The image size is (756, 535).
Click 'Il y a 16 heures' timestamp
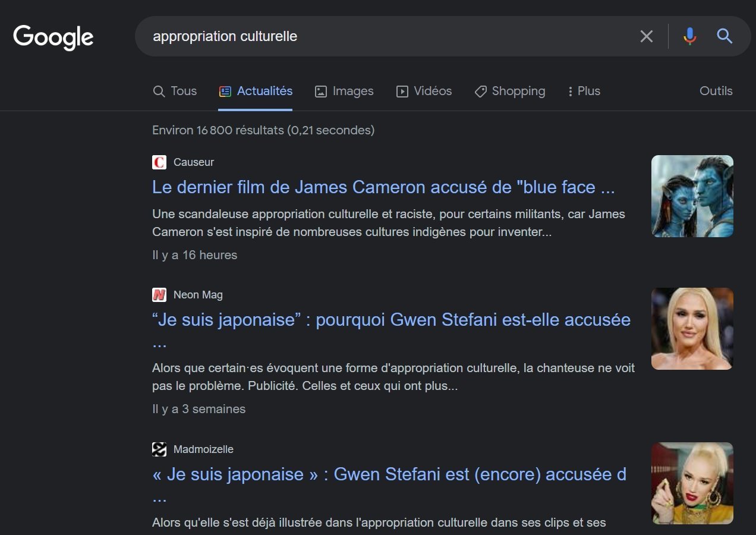194,255
